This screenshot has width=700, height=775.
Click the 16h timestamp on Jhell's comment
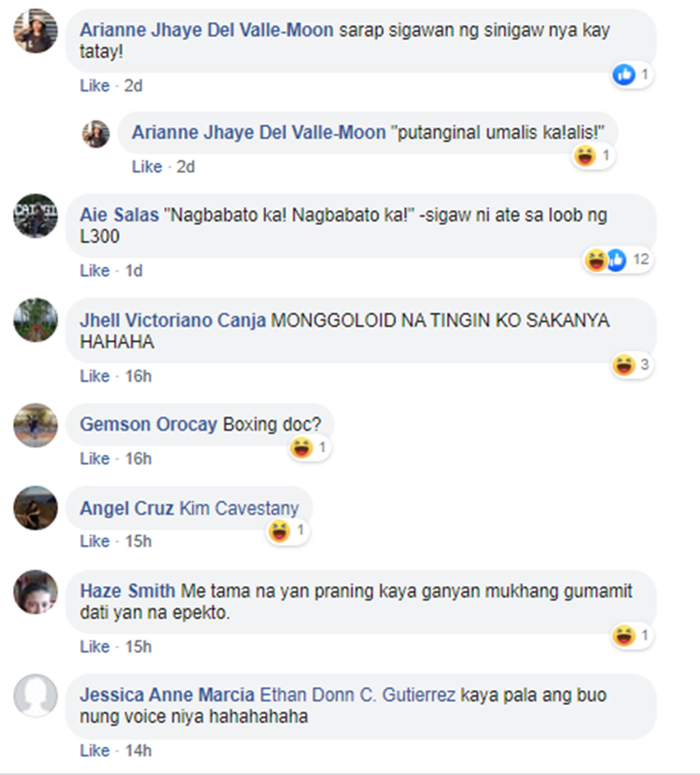click(x=138, y=376)
